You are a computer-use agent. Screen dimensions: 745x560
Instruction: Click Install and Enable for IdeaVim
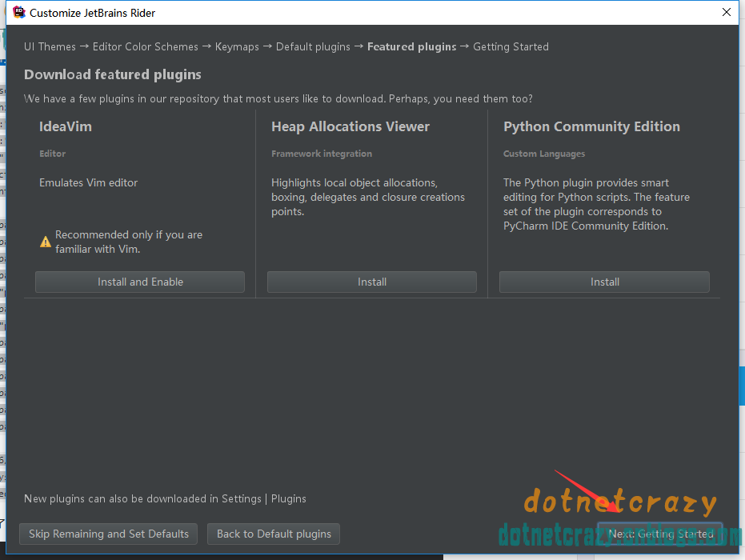click(x=139, y=282)
